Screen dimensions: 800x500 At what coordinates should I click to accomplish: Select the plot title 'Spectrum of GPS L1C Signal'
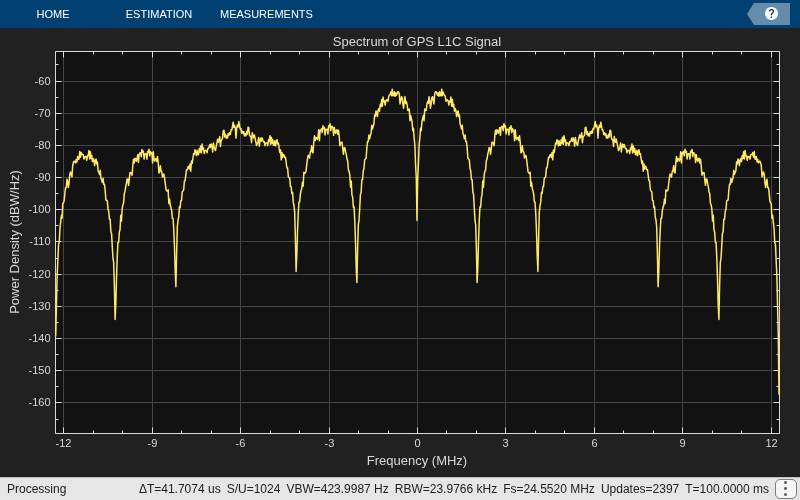(417, 42)
